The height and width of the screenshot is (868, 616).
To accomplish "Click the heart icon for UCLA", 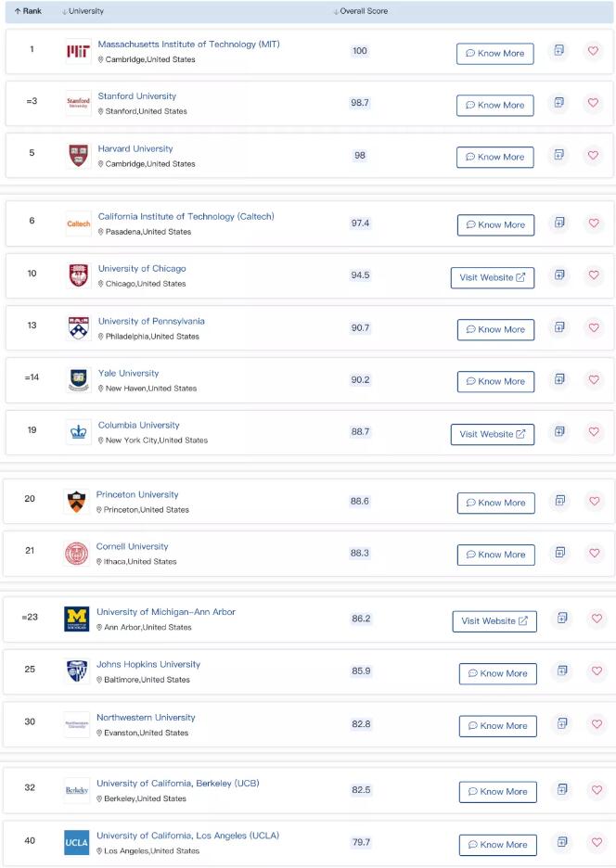I will (597, 842).
